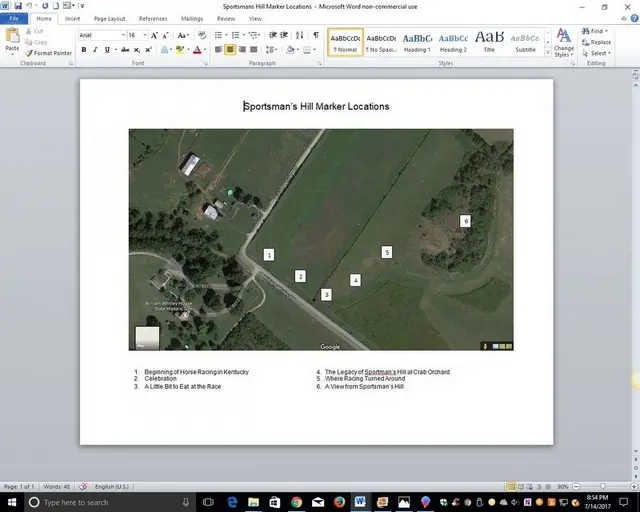
Task: Click the Replace button in Editing group
Action: [596, 42]
